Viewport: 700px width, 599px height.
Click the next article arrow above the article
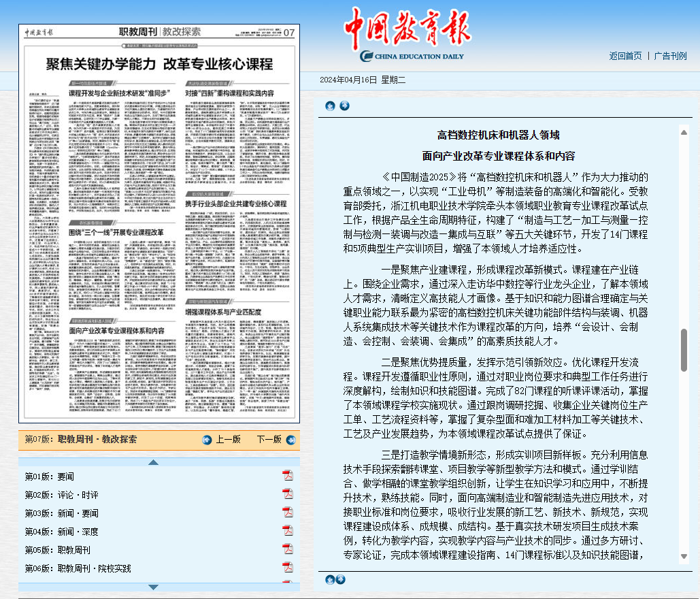344,106
